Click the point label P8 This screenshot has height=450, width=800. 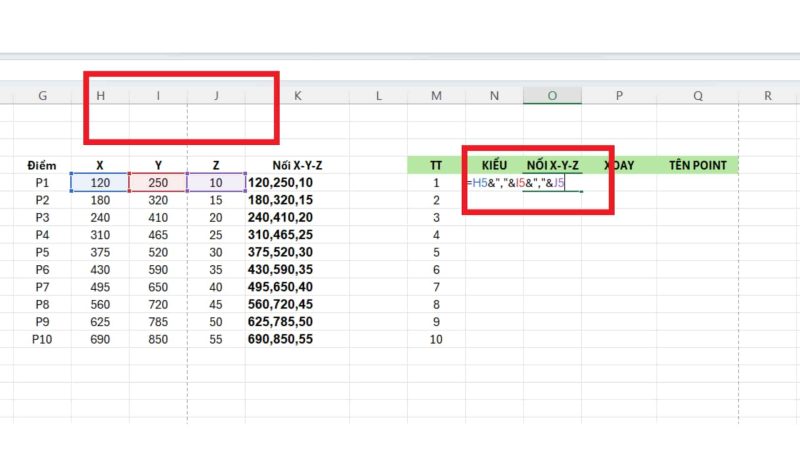42,304
